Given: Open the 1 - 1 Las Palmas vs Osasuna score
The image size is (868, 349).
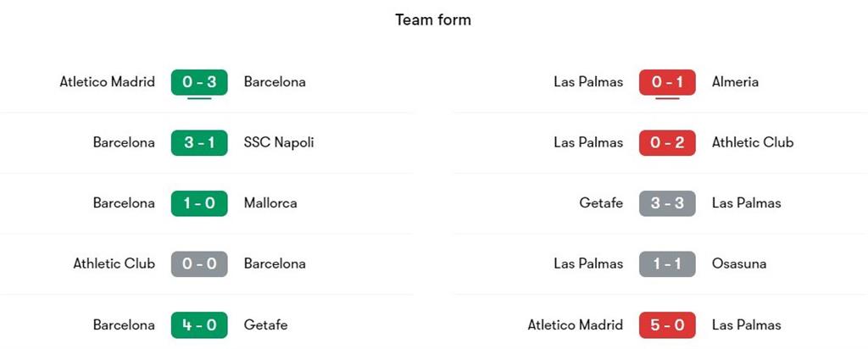Looking at the screenshot, I should [667, 263].
